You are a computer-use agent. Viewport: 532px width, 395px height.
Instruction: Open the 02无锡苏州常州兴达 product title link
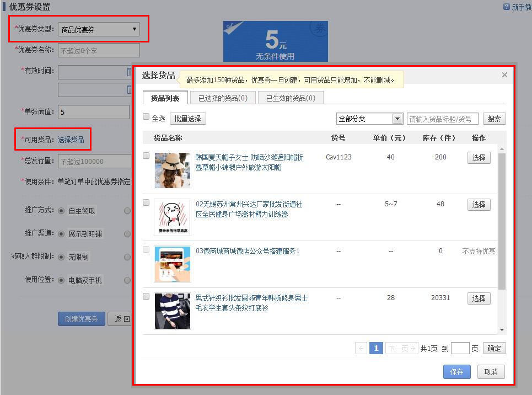coord(249,209)
